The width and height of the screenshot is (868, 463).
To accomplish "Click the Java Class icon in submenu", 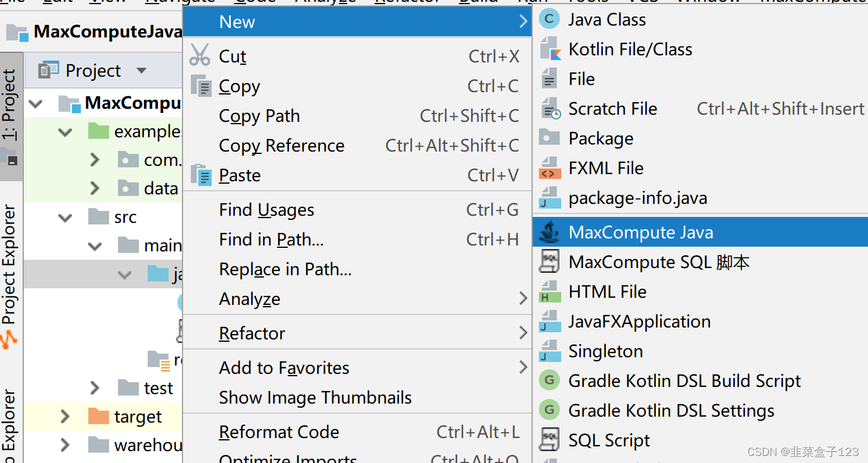I will (x=549, y=20).
